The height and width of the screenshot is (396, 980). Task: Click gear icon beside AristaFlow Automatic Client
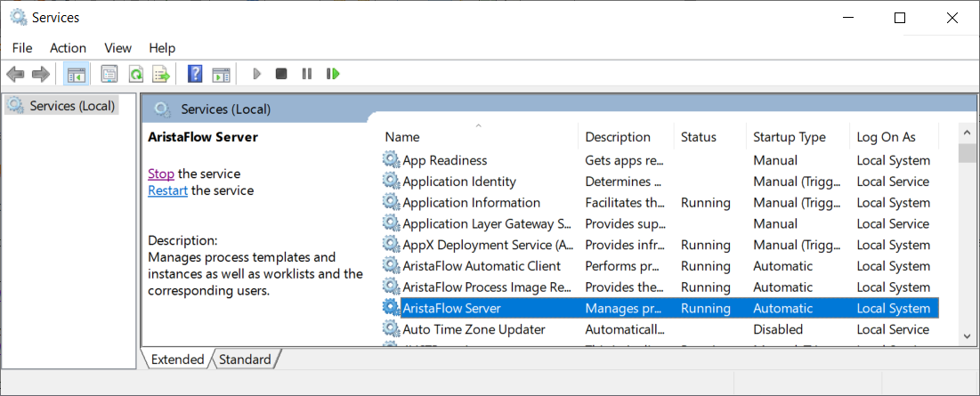pos(391,265)
